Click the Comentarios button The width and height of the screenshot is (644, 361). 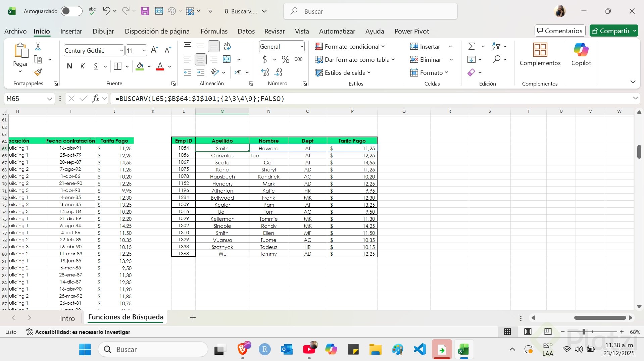560,31
